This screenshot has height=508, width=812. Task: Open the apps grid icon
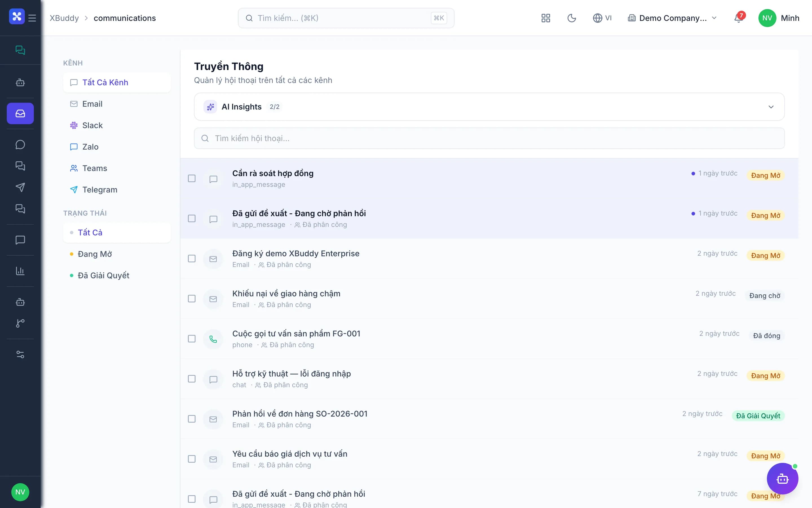546,18
